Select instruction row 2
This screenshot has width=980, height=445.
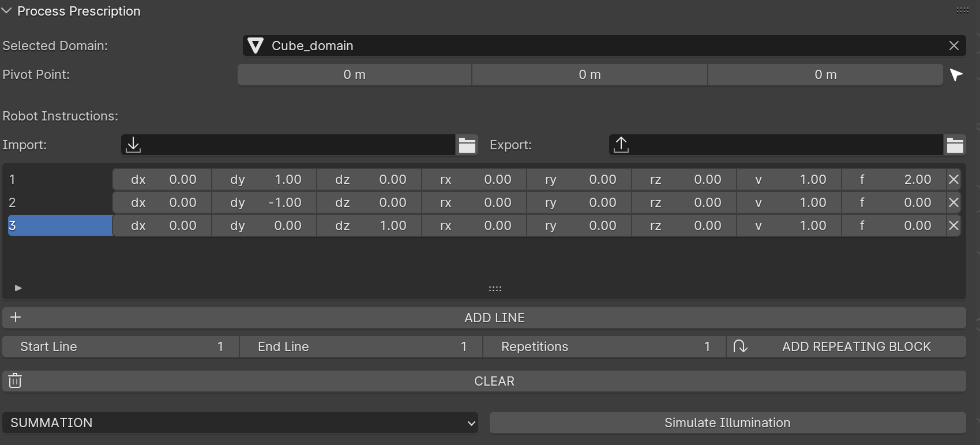[x=60, y=202]
